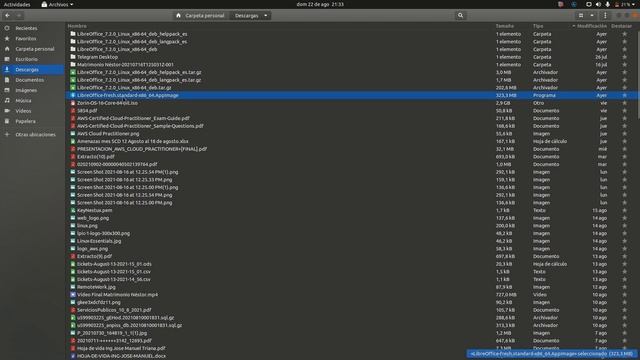
Task: Click Video Final Matrimonio Nestor.mp4 icon
Action: (73, 295)
